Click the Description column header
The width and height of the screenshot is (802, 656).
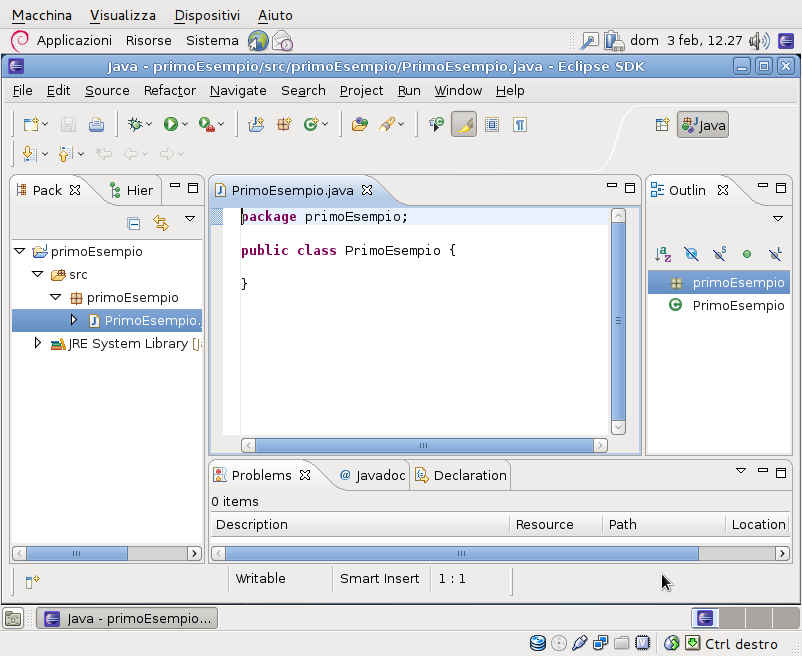tap(360, 525)
